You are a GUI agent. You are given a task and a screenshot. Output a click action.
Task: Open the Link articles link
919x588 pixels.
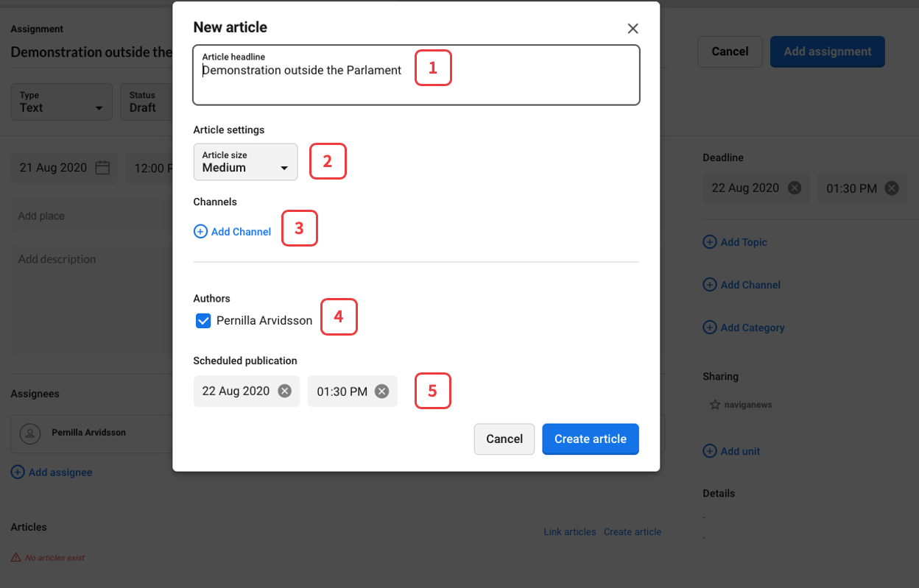click(569, 532)
